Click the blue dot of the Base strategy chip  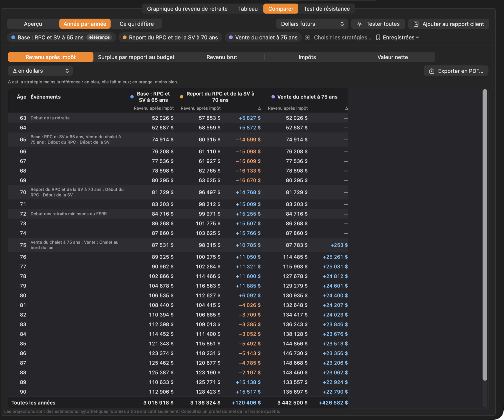(x=13, y=37)
